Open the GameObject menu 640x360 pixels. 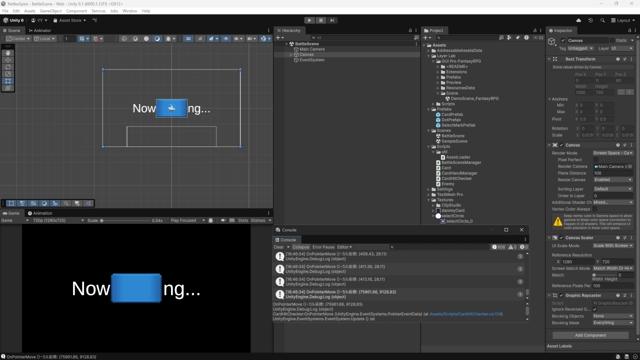(51, 11)
